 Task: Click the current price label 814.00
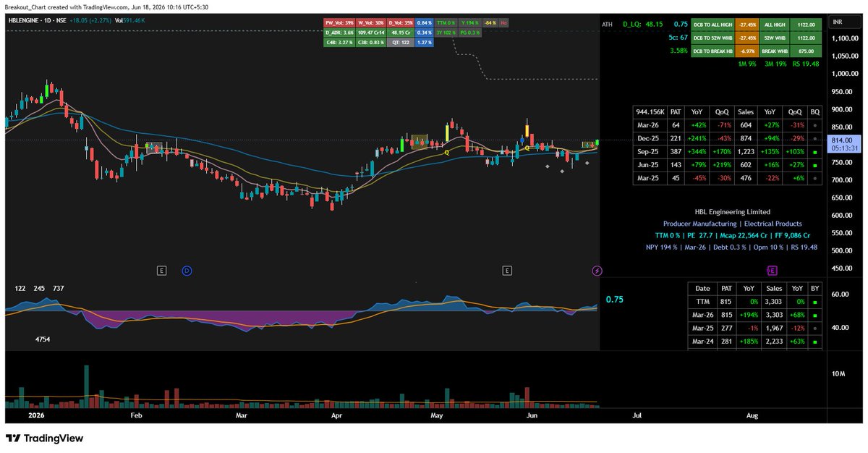pyautogui.click(x=843, y=140)
